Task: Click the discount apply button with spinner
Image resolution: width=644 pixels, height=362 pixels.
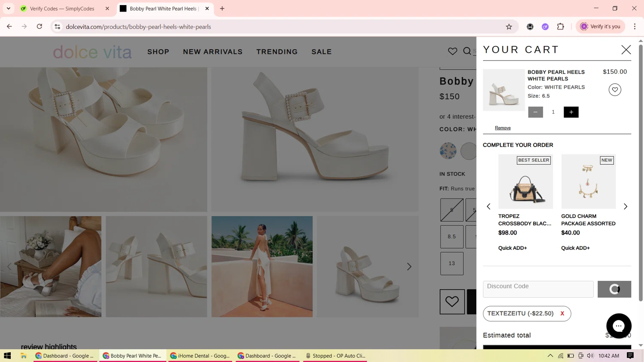Action: click(x=614, y=289)
